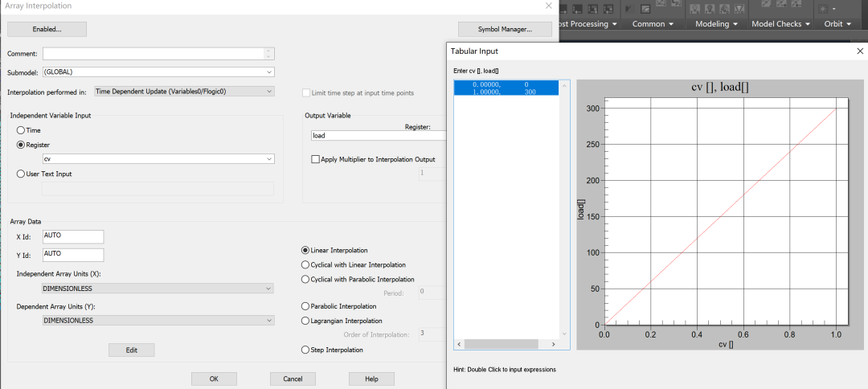
Task: Expand the Interpolation performed in dropdown
Action: click(184, 92)
